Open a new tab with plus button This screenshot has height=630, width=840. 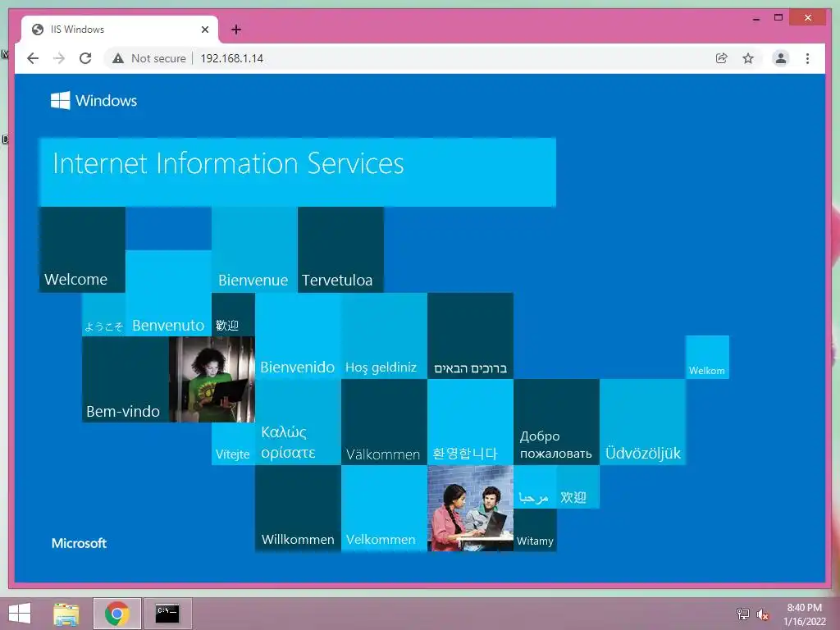coord(235,30)
